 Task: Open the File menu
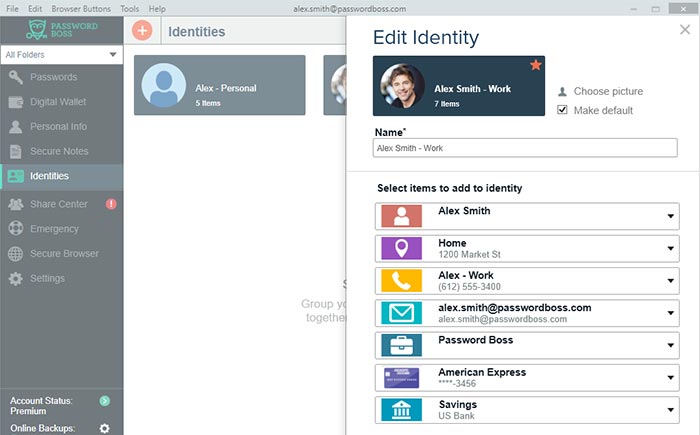(12, 8)
